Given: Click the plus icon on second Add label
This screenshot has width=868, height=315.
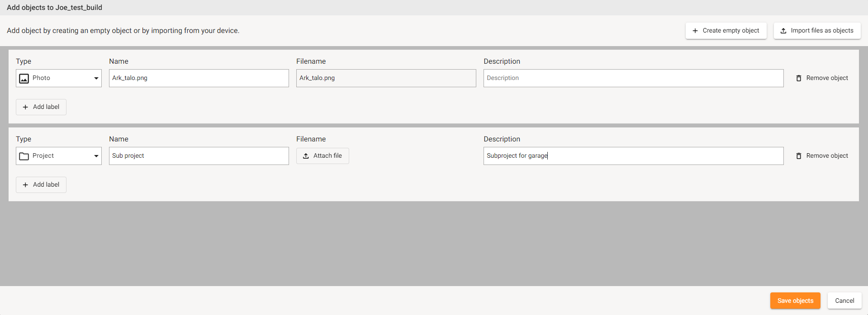Looking at the screenshot, I should pos(25,185).
